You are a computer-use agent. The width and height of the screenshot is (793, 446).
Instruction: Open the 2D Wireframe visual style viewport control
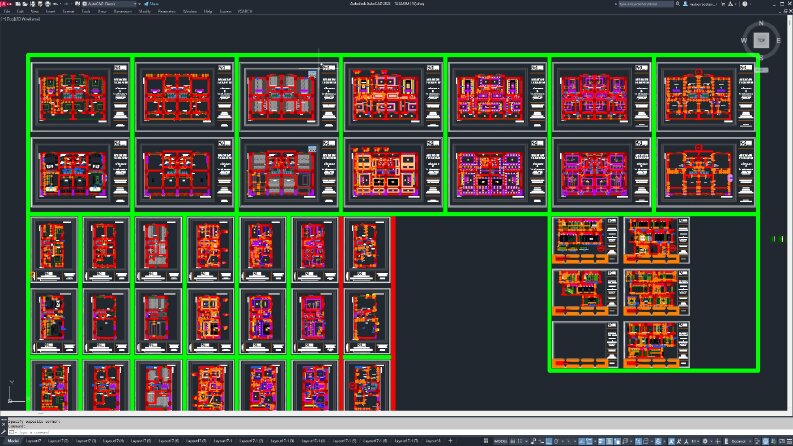[29, 19]
